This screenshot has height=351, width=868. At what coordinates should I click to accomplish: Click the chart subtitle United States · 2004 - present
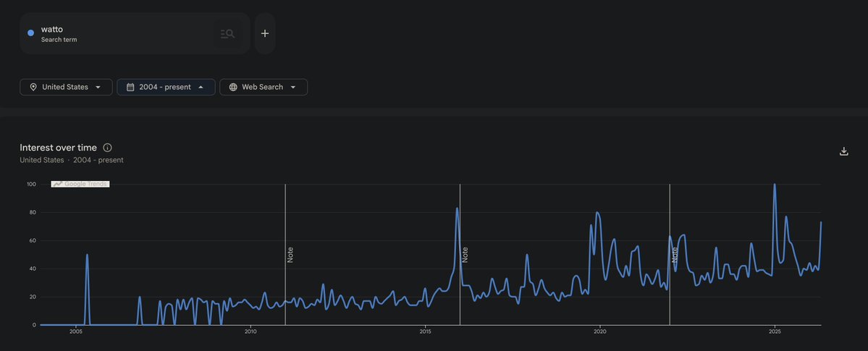coord(72,160)
